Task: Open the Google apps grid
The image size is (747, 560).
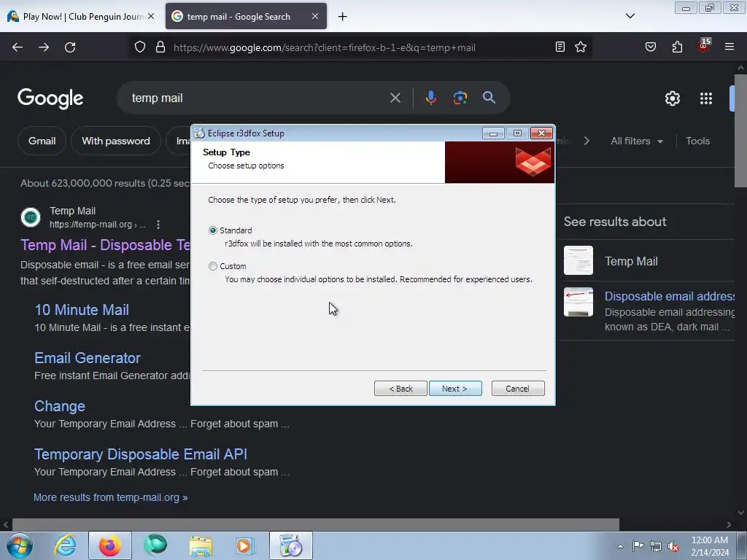Action: tap(706, 98)
